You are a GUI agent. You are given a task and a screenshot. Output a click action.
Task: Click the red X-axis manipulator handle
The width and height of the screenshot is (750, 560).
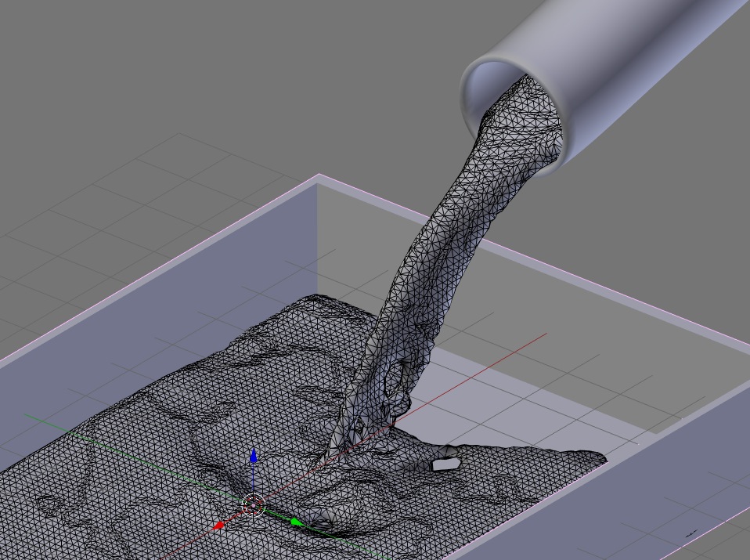click(219, 526)
